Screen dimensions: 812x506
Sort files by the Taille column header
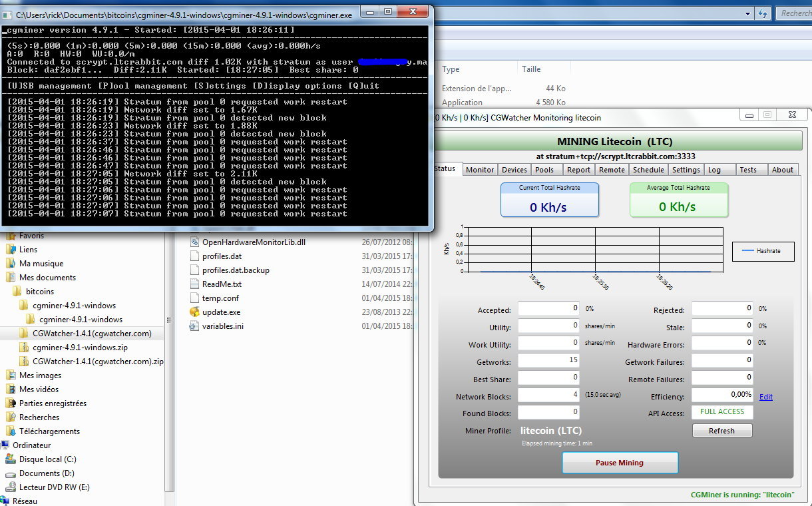click(x=531, y=69)
